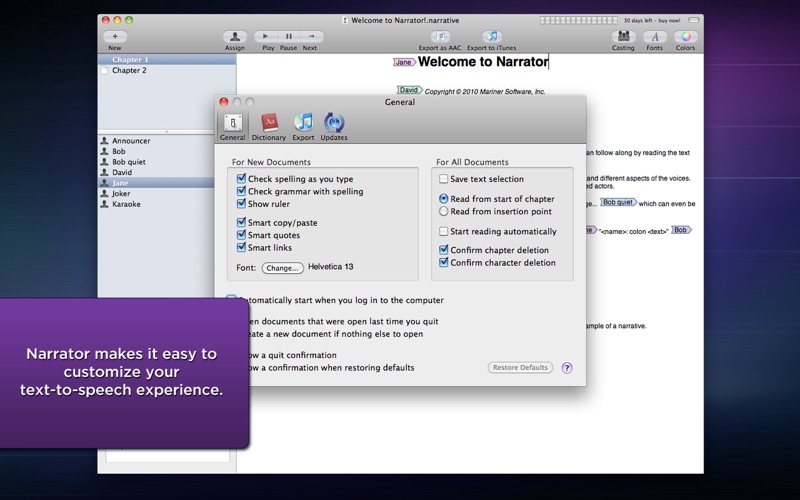Select the Bob character row
800x500 pixels.
click(x=156, y=152)
